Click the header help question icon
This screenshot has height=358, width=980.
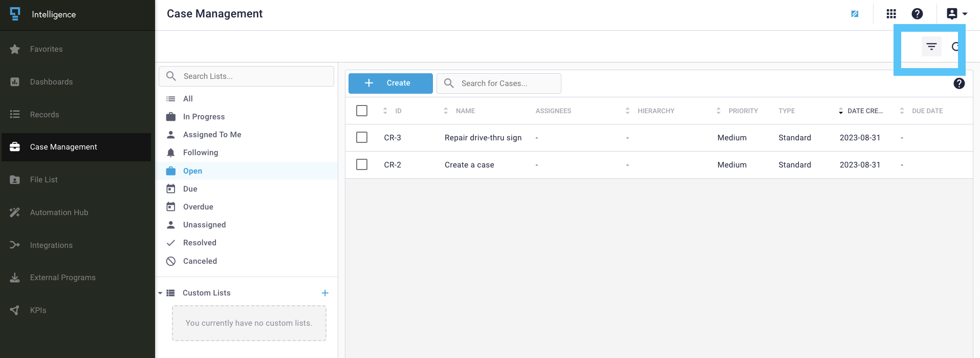917,14
